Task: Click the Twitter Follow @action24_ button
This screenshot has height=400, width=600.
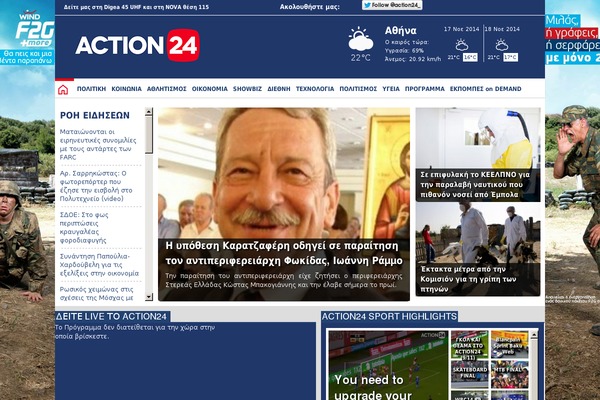Action: (x=392, y=5)
